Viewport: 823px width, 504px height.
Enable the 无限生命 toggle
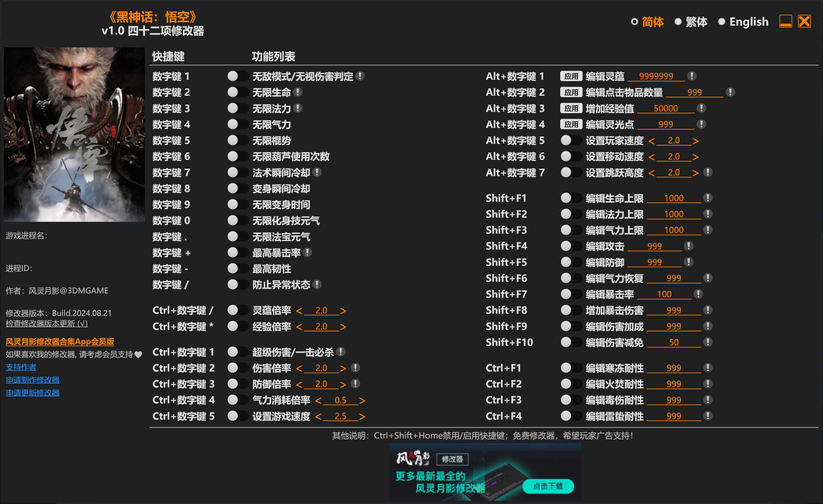238,92
